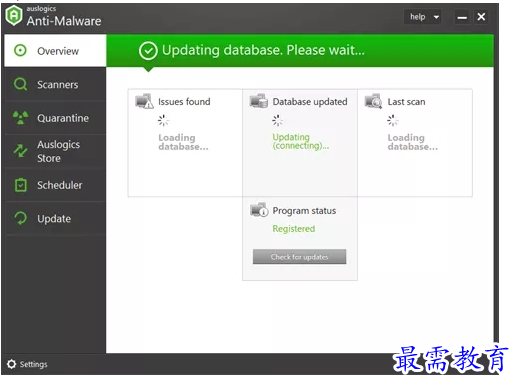Screen dimensions: 517x390
Task: Click the loading spinner under Last scan
Action: pyautogui.click(x=392, y=120)
